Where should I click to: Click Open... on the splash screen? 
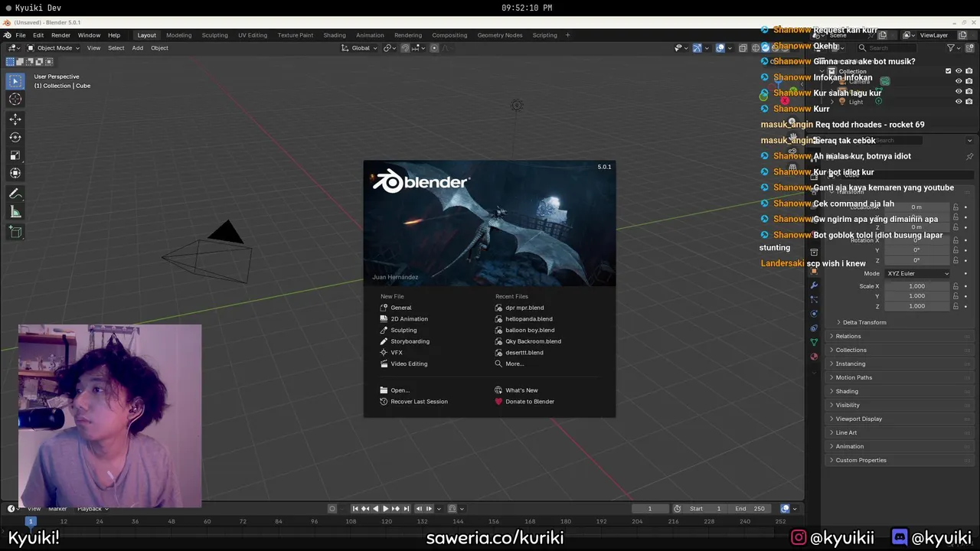point(400,390)
